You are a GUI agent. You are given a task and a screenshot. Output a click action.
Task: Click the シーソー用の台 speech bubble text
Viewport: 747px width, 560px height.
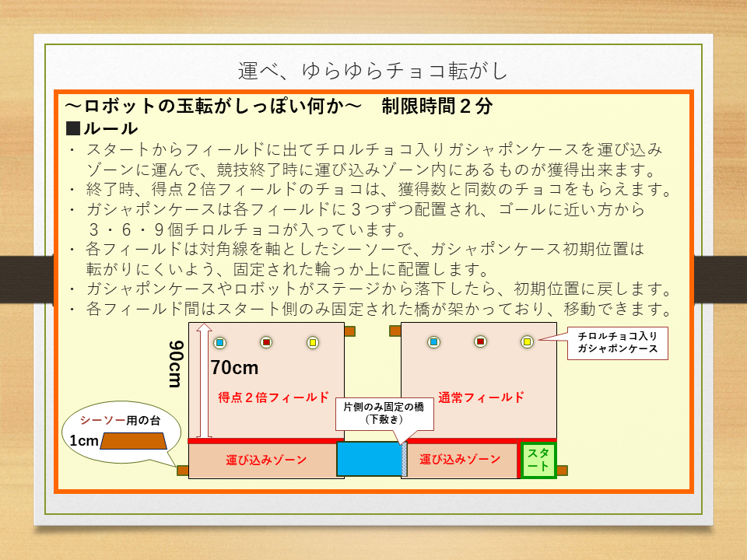pyautogui.click(x=125, y=420)
